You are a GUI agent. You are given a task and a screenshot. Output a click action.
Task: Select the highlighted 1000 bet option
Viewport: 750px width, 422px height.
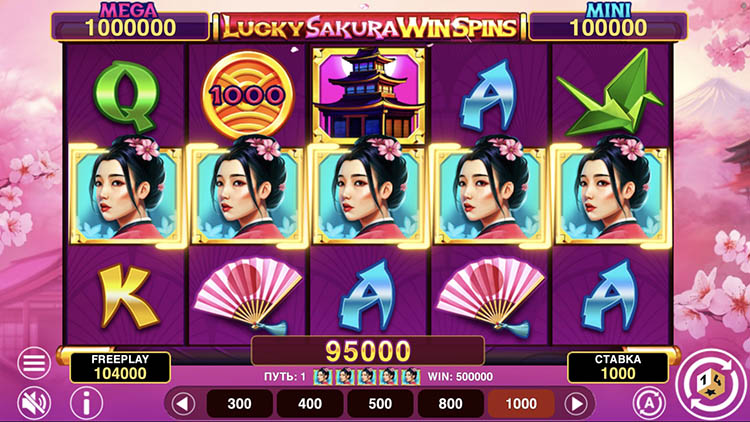pyautogui.click(x=521, y=404)
